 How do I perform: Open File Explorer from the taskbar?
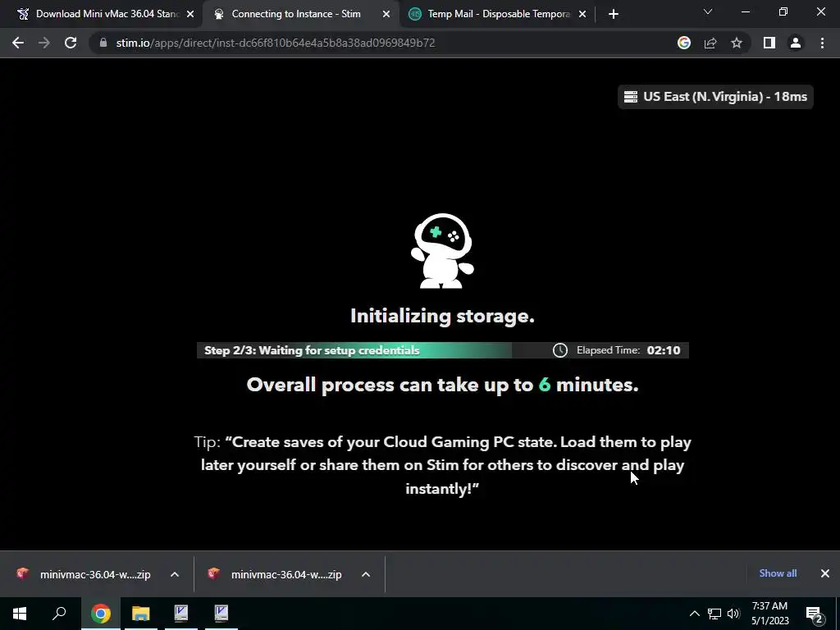click(x=141, y=614)
